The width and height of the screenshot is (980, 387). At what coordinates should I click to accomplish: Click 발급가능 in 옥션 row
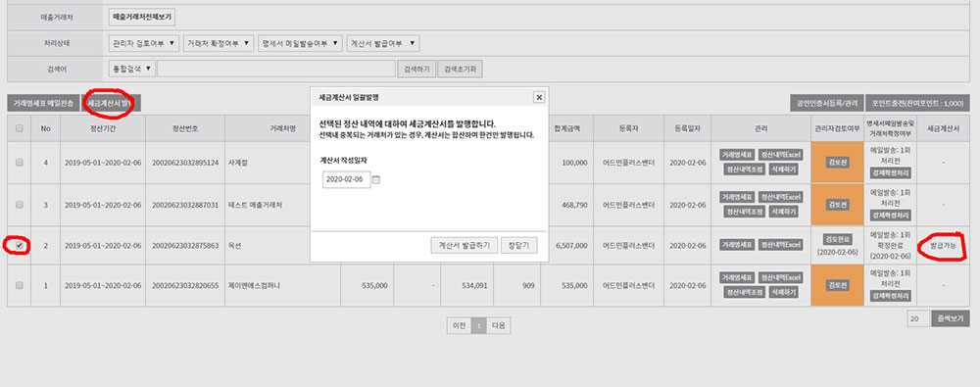tap(943, 246)
